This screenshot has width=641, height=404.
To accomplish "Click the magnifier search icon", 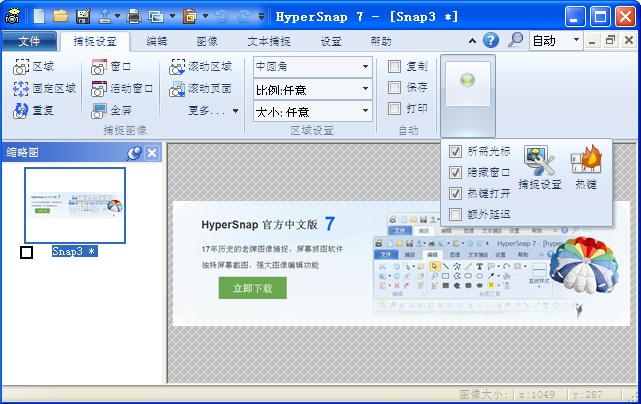I will 515,40.
